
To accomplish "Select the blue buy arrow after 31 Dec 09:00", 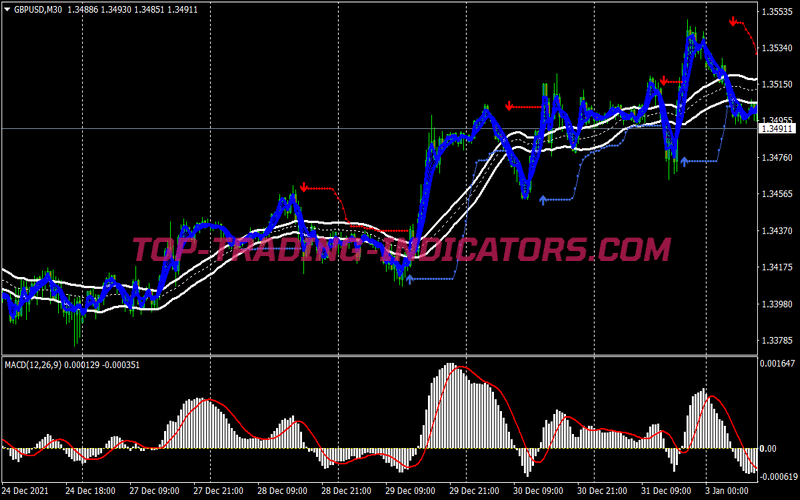I will (684, 162).
